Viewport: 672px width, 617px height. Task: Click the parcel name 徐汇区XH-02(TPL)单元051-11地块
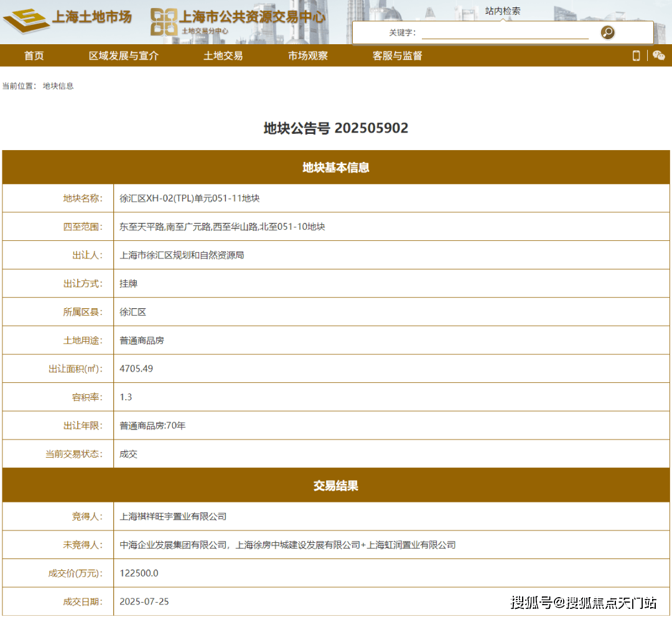click(189, 199)
